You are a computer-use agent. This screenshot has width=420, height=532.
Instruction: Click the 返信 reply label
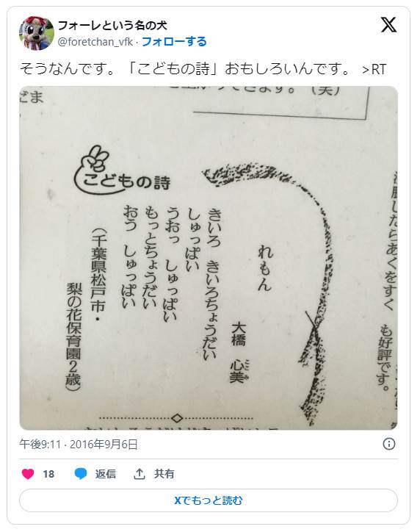tap(106, 474)
